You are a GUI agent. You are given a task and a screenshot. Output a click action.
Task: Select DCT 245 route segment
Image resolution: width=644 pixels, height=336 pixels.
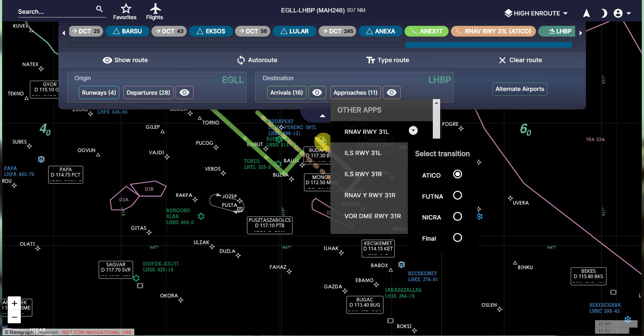tap(337, 31)
